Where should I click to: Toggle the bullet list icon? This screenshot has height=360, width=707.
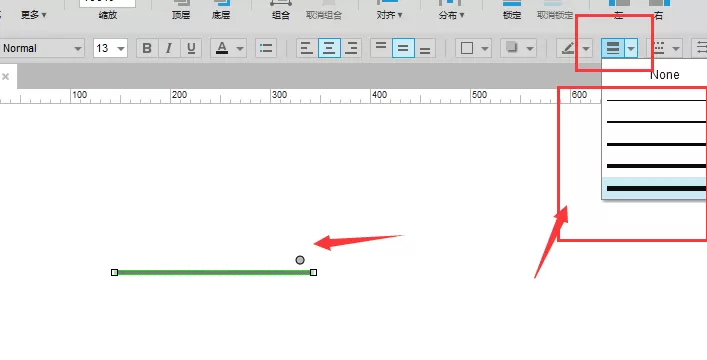tap(266, 48)
